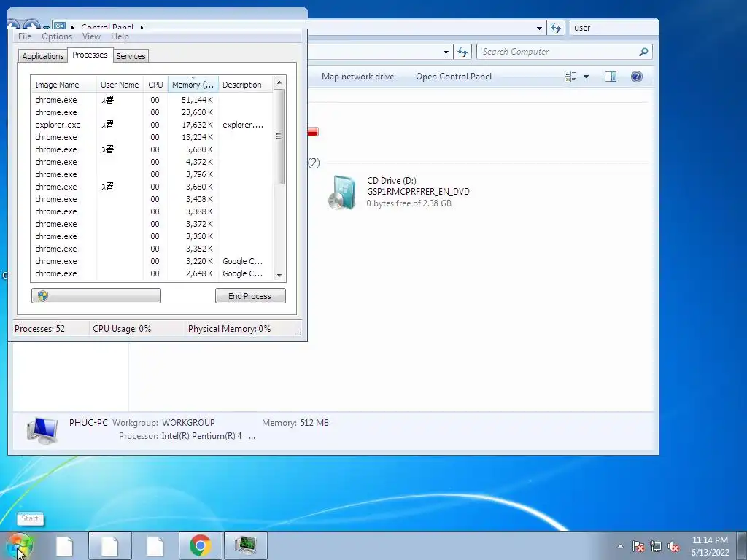Image resolution: width=747 pixels, height=560 pixels.
Task: Click the process list scrollbar thumb
Action: (279, 136)
